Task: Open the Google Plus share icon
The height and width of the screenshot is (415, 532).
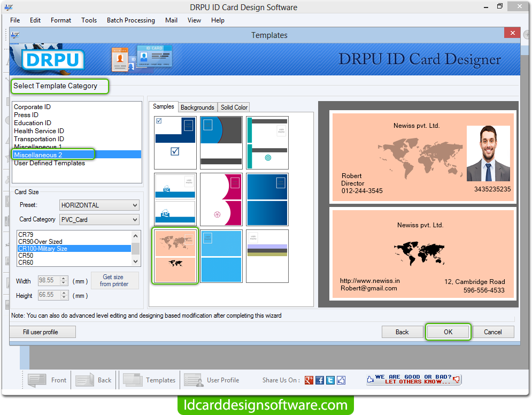Action: tap(309, 380)
